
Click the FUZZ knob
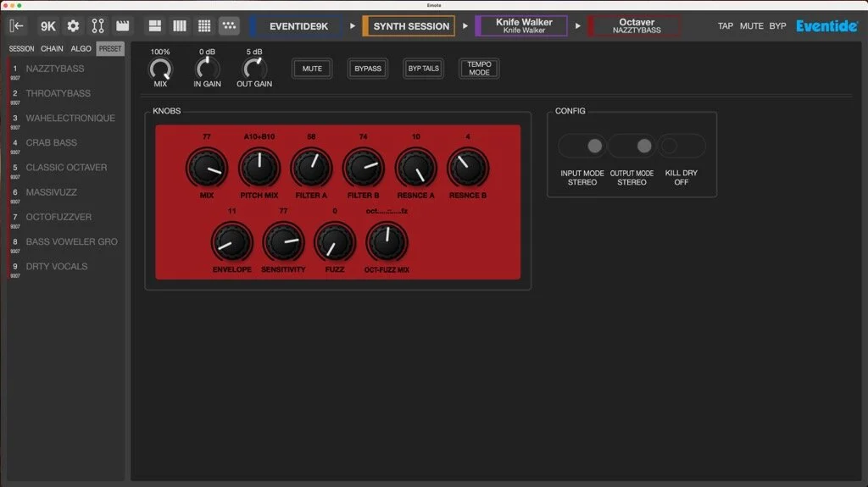tap(335, 242)
